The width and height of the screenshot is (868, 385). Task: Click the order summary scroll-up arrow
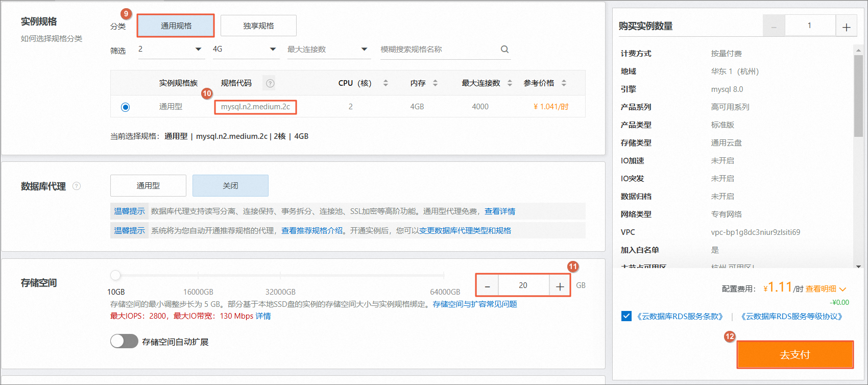coord(858,50)
